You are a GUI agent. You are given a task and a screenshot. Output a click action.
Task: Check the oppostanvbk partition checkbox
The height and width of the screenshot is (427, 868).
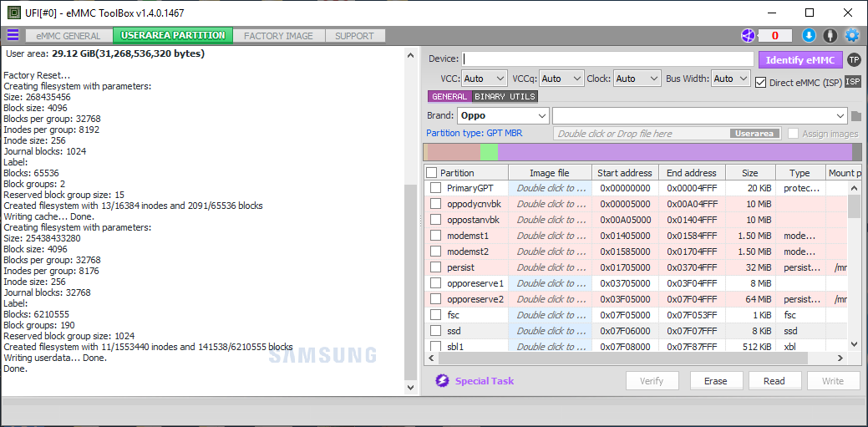click(435, 220)
